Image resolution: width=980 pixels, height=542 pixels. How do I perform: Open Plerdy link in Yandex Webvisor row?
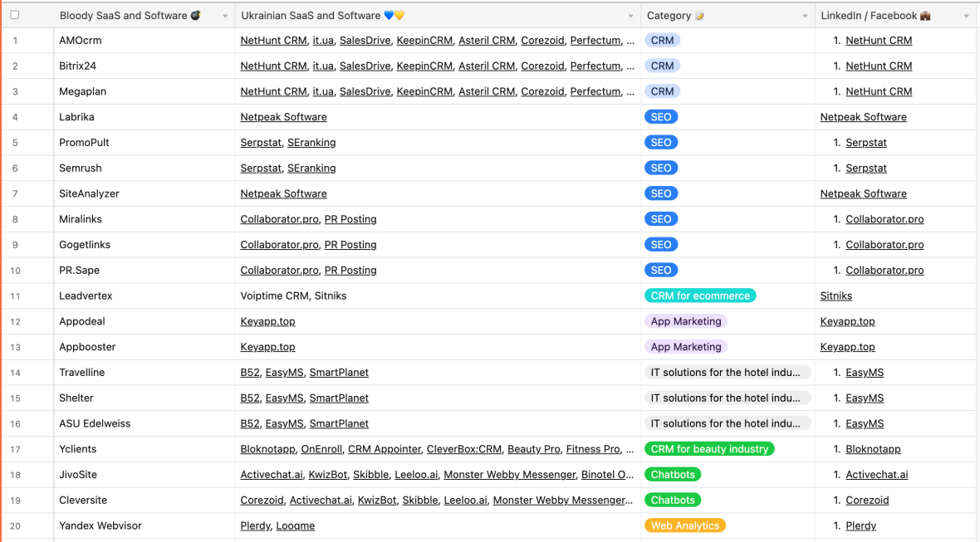(x=255, y=527)
